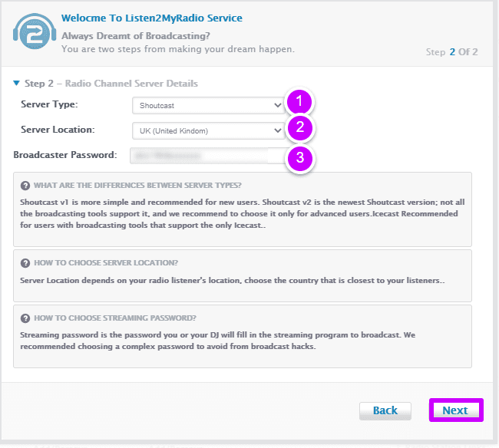Click 'What are the differences between server types' heading
The height and width of the screenshot is (448, 499).
(x=137, y=186)
